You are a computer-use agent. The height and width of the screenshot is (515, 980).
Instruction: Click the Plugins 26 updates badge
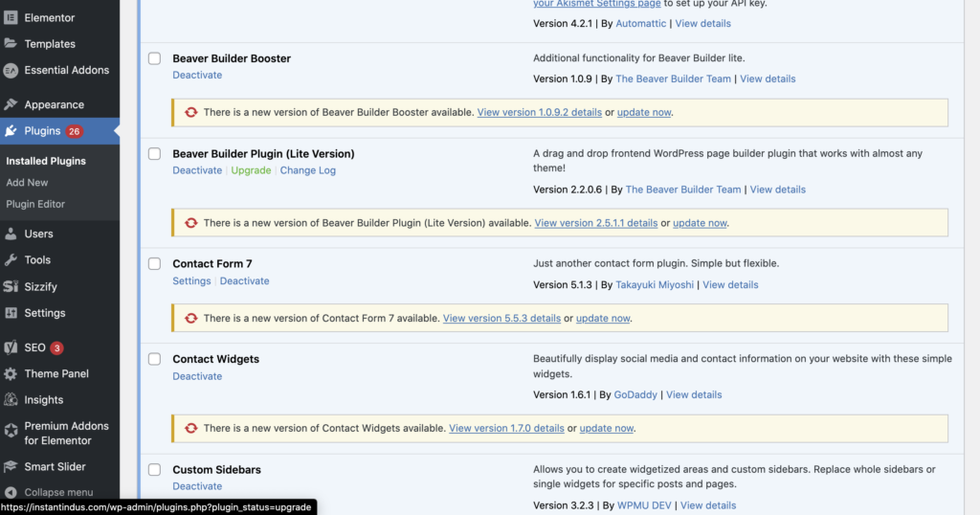click(75, 131)
